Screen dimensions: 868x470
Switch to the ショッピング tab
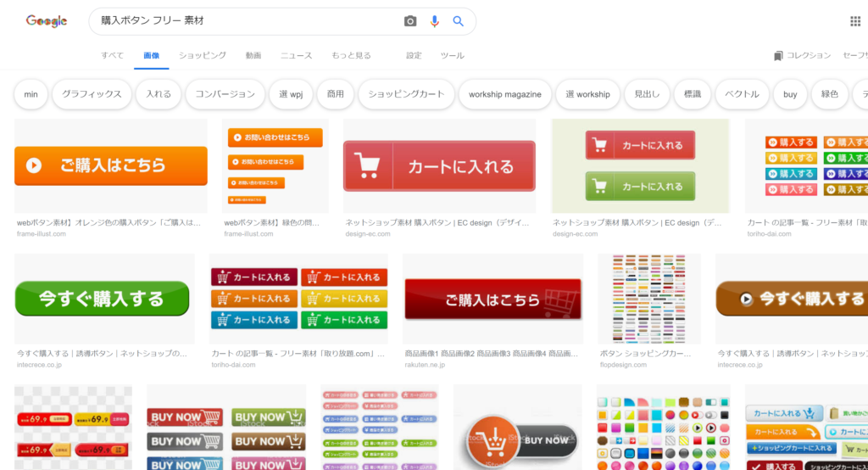point(202,56)
